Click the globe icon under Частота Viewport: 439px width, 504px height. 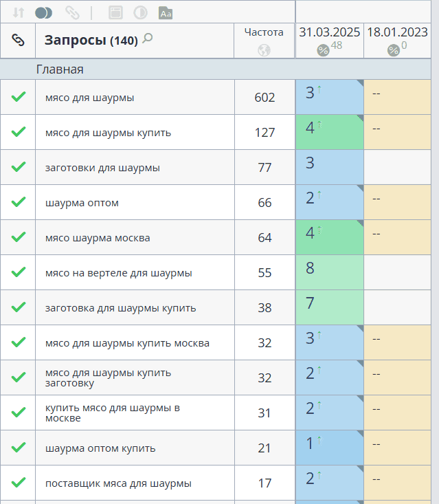264,50
